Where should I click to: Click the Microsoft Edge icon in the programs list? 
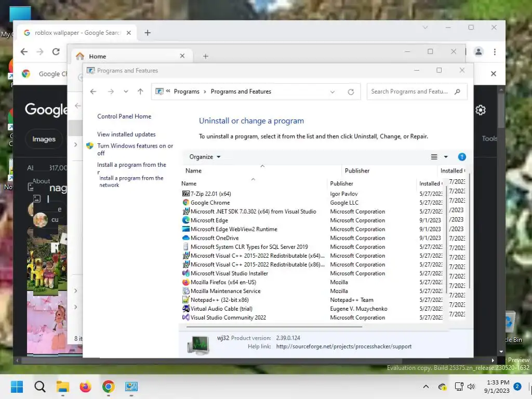pos(185,220)
